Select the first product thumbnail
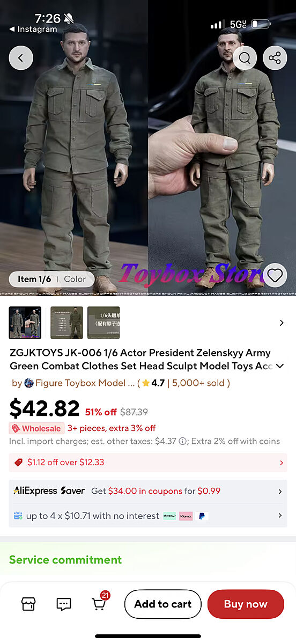 [x=25, y=323]
